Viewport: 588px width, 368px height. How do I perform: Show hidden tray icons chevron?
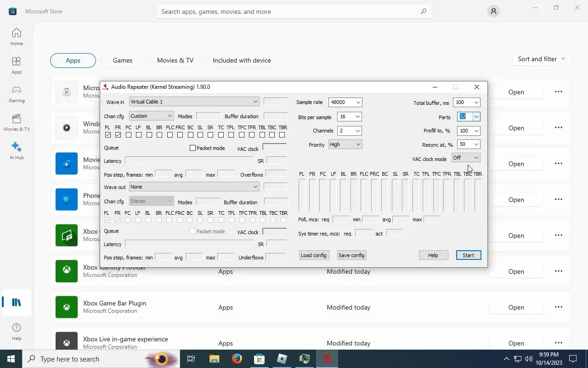point(507,359)
